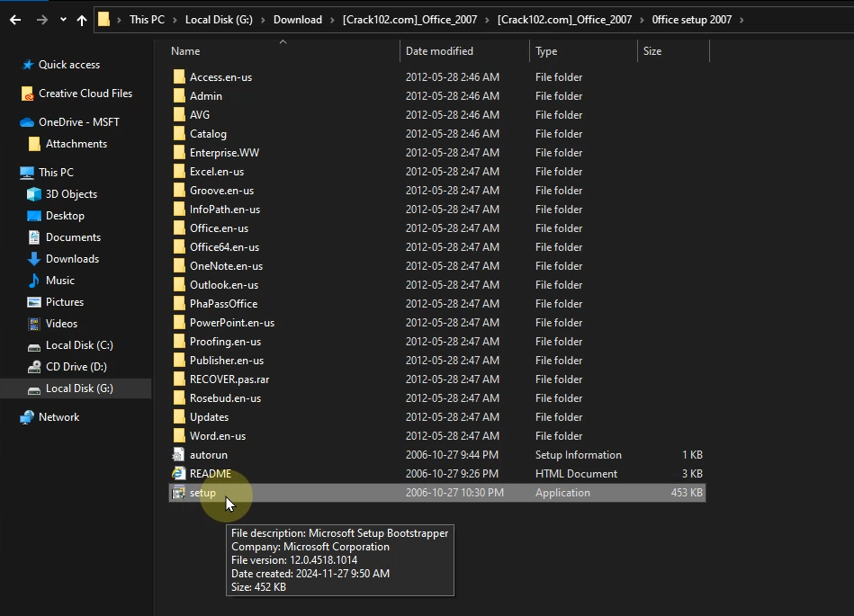Open the Music library icon
This screenshot has height=616, width=854.
[34, 281]
